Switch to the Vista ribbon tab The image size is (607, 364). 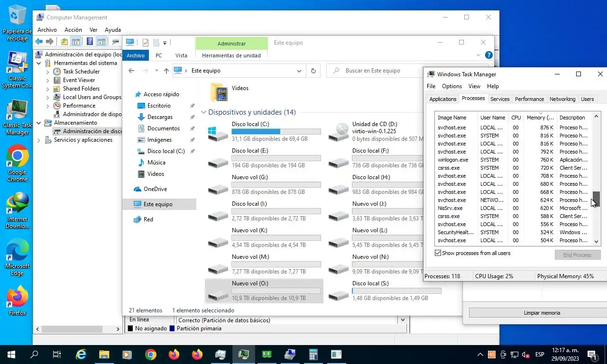click(x=181, y=55)
